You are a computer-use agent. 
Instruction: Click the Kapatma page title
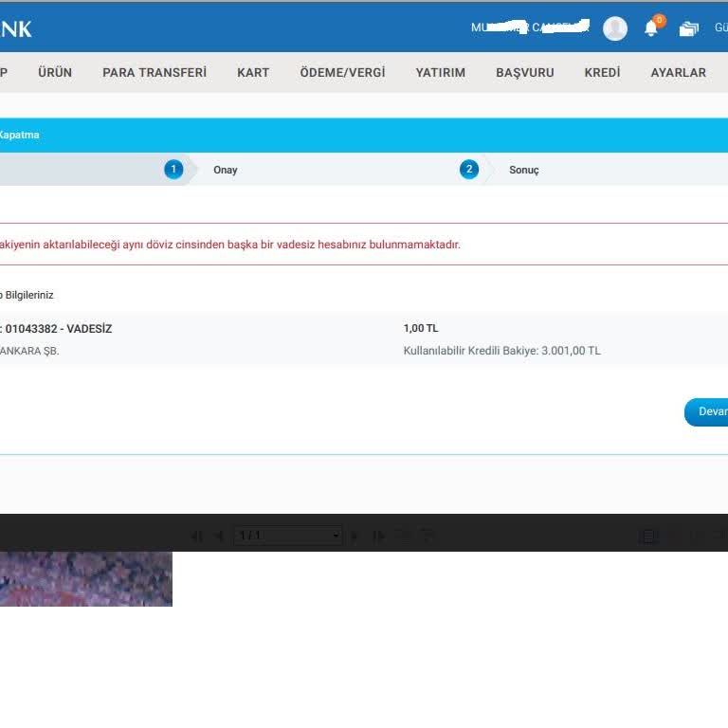click(x=19, y=136)
